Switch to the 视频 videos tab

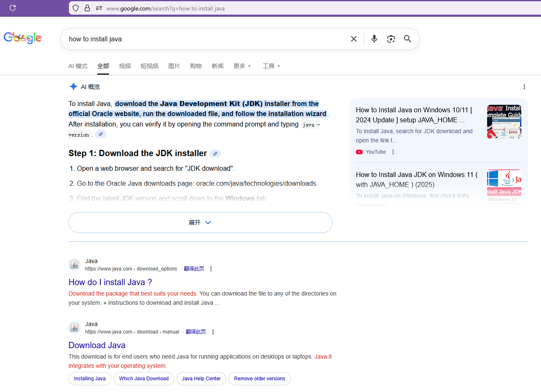coord(124,66)
